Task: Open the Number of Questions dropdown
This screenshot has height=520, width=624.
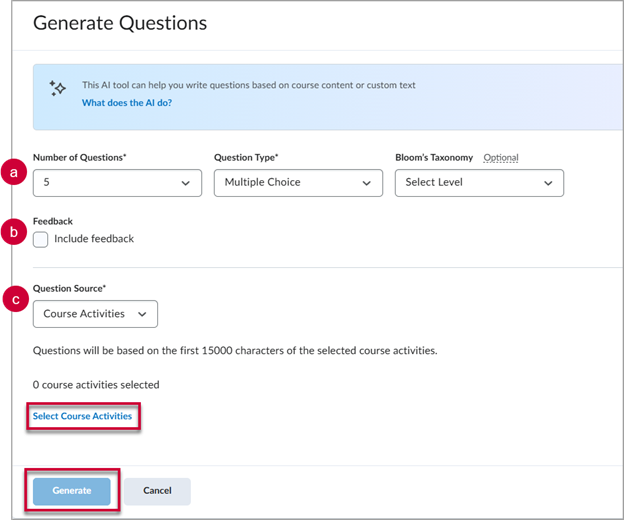Action: coord(117,183)
